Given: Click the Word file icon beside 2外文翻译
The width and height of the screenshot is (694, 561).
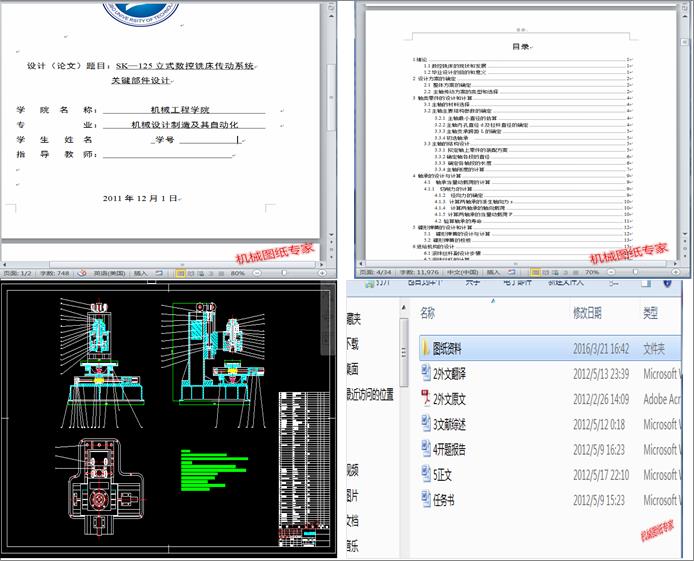Looking at the screenshot, I should 426,373.
